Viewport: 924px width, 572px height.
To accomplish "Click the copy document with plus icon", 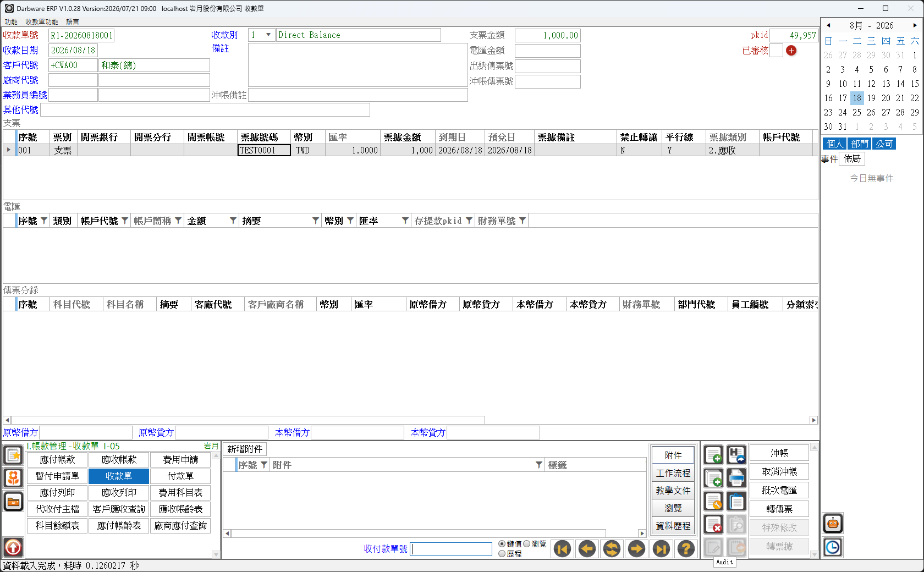I will point(713,479).
